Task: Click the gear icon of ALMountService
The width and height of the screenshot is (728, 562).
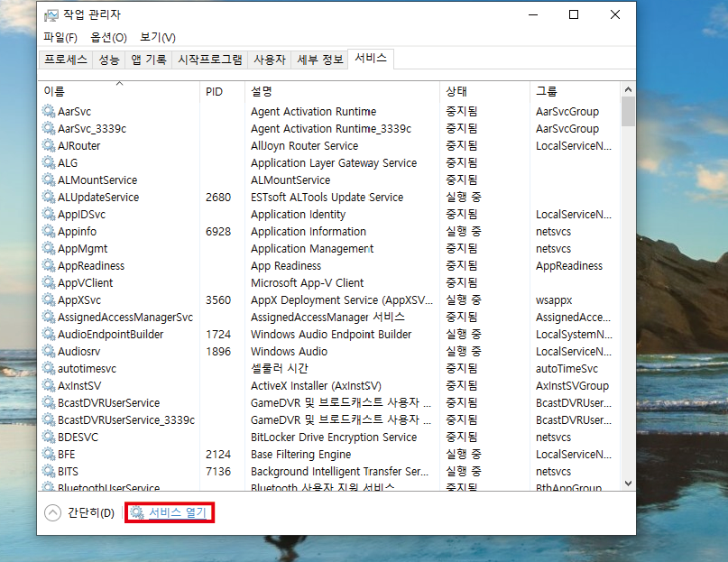Action: tap(49, 180)
